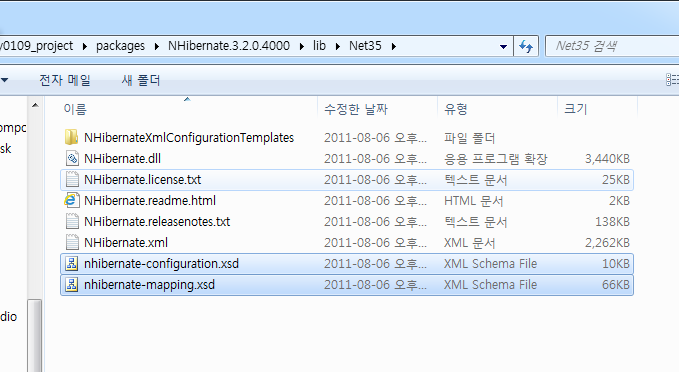Sort files by 이름 column header

click(187, 109)
